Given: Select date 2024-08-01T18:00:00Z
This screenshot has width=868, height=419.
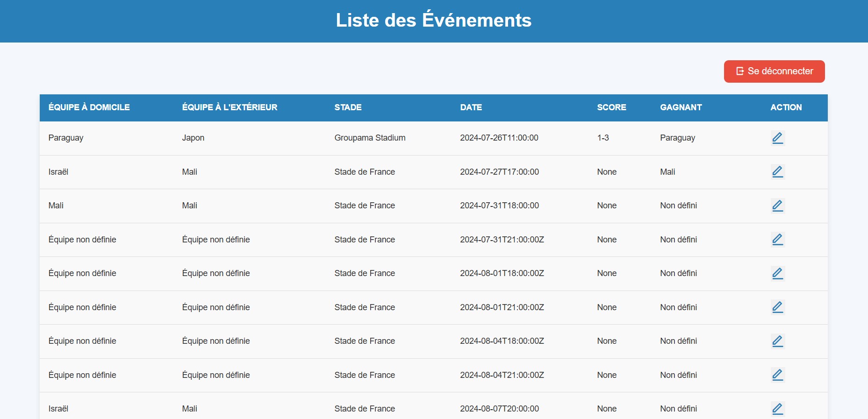Looking at the screenshot, I should tap(502, 273).
